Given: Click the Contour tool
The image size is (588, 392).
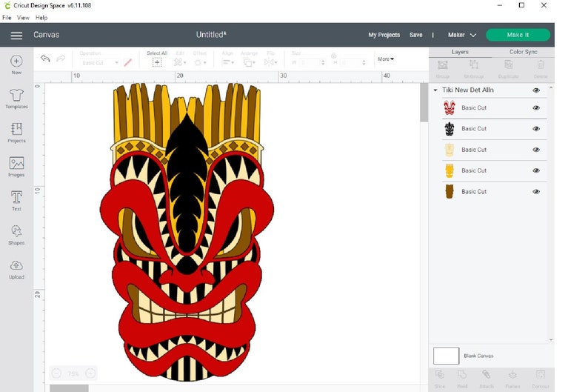Looking at the screenshot, I should click(541, 379).
